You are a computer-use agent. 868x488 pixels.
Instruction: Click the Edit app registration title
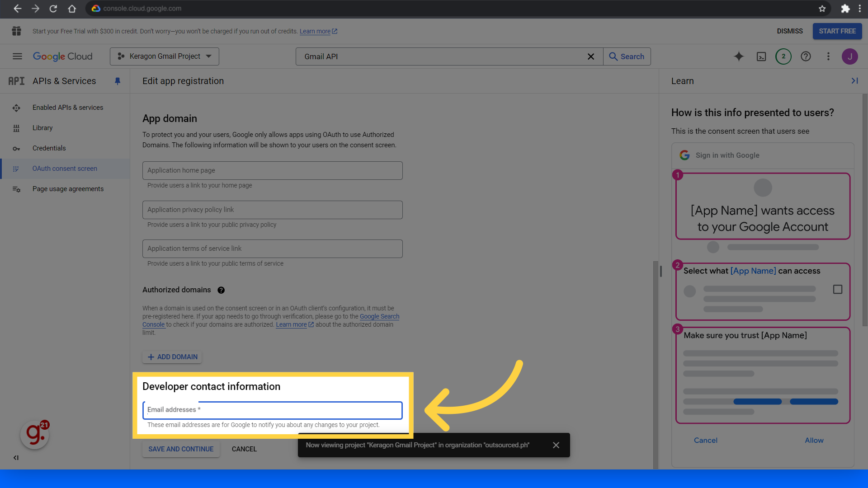[x=183, y=81]
